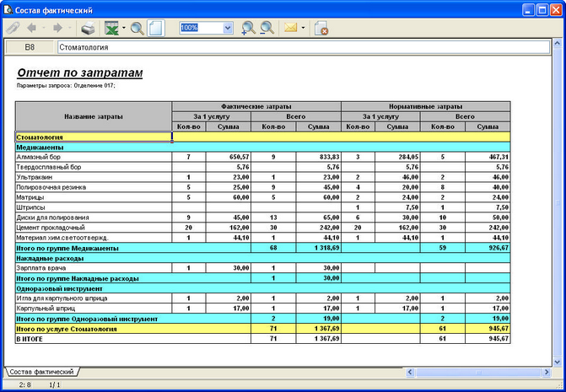The image size is (566, 392).
Task: Send the report by email envelope icon
Action: (x=290, y=28)
